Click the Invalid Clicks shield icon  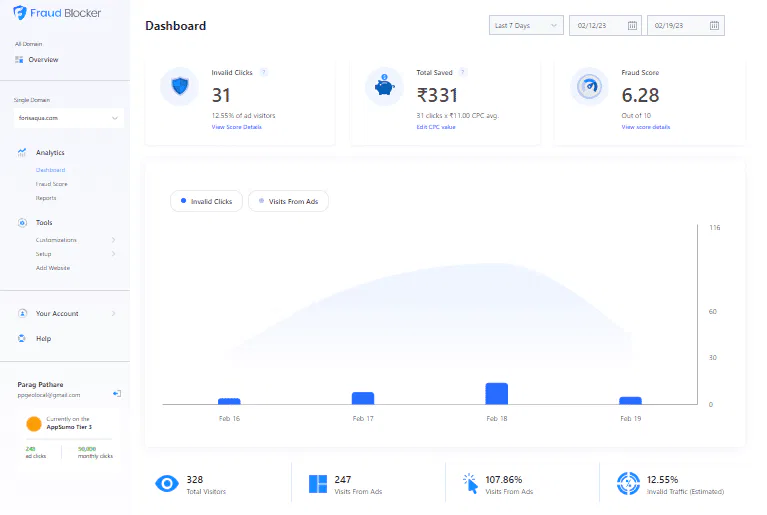(180, 87)
